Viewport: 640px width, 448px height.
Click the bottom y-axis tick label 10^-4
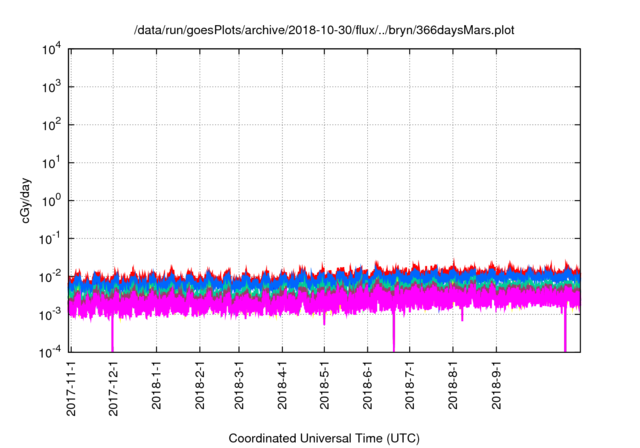pyautogui.click(x=49, y=352)
